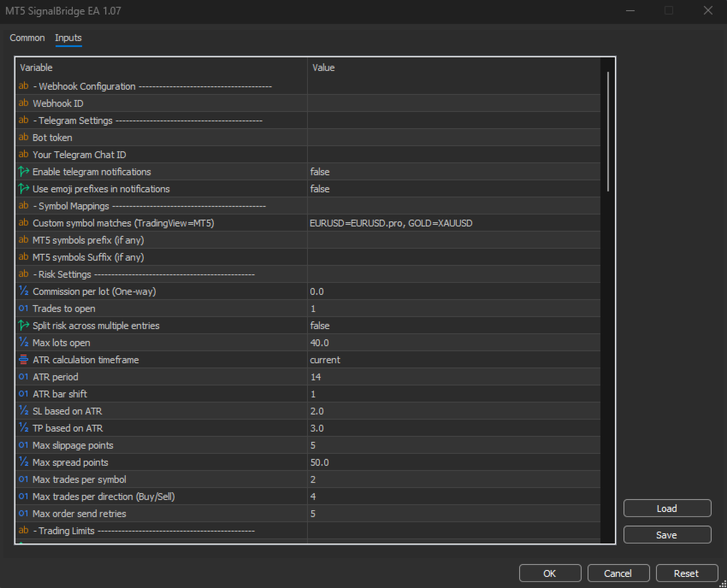Click the empty Telegram Chat ID value field
The width and height of the screenshot is (727, 588).
454,155
